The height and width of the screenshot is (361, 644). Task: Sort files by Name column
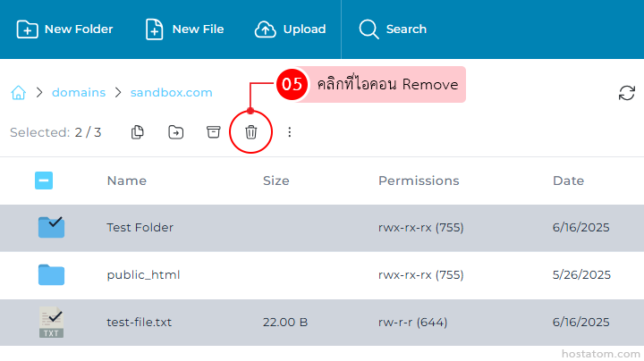[126, 180]
